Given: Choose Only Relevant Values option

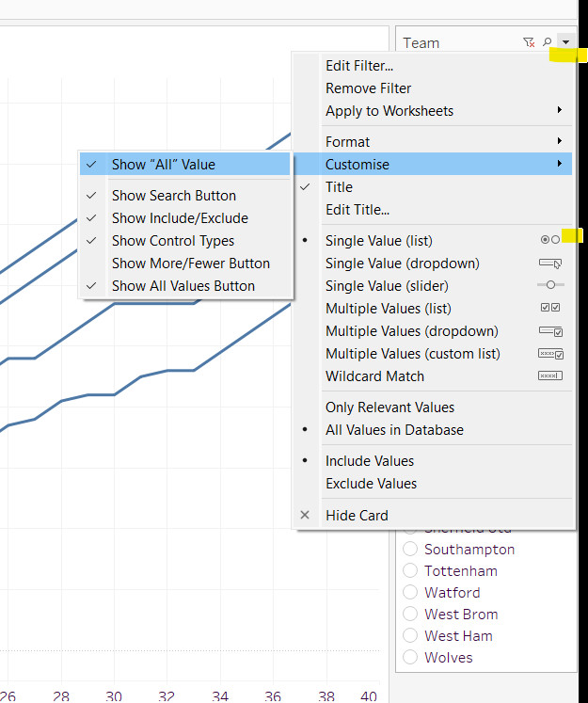Looking at the screenshot, I should pos(433,407).
